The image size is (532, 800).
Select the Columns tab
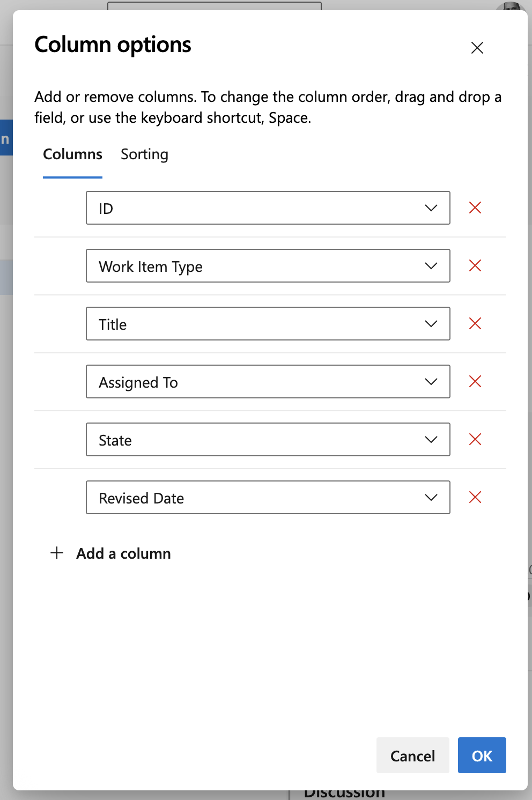[x=72, y=154]
